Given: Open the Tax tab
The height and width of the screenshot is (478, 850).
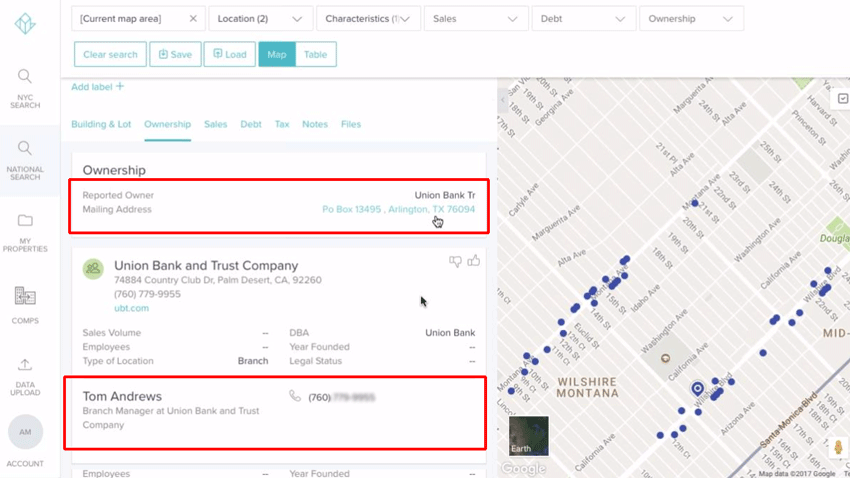Looking at the screenshot, I should coord(282,124).
